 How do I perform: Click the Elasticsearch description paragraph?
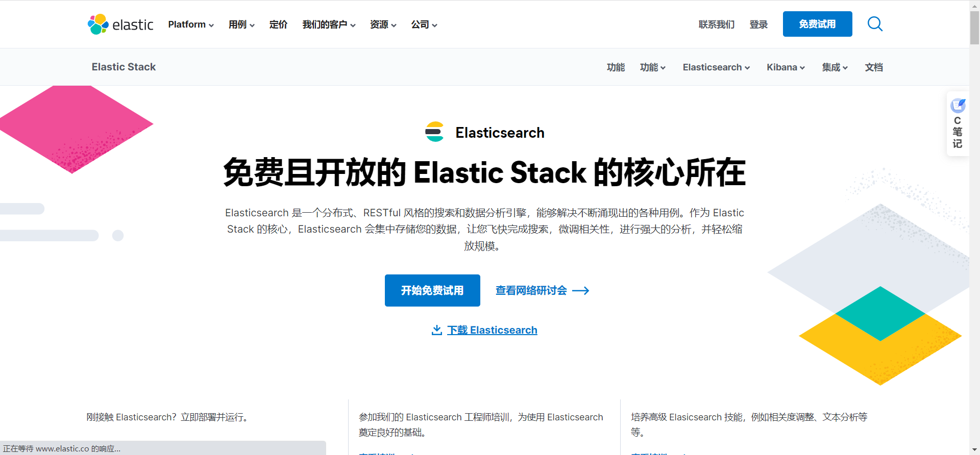point(484,229)
